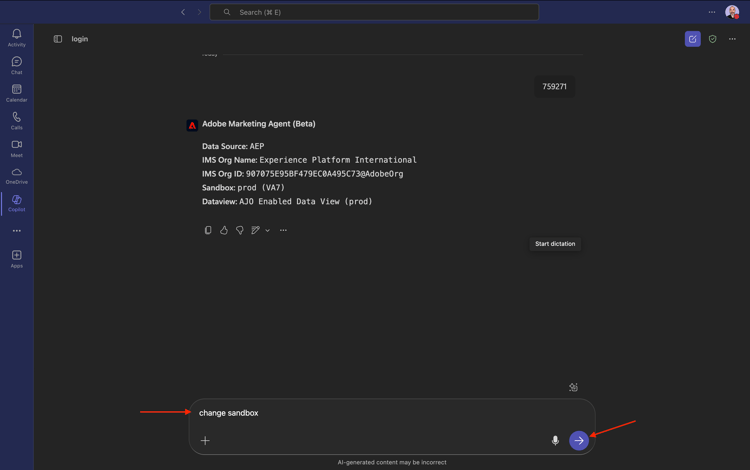Open the Calendar app
750x470 pixels.
[x=17, y=93]
